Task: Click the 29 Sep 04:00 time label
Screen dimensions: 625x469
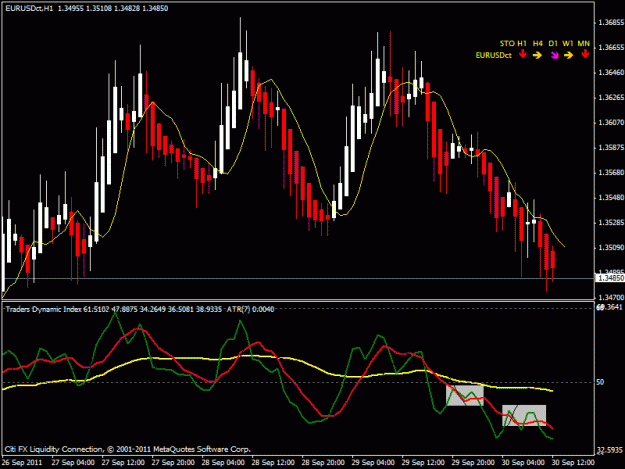Action: pyautogui.click(x=373, y=463)
